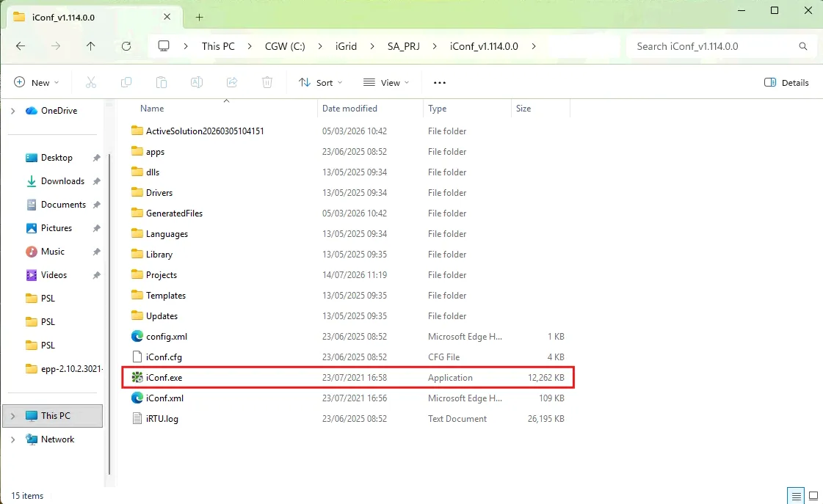Sort by the Date modified column header
Image resolution: width=823 pixels, height=504 pixels.
pos(370,109)
